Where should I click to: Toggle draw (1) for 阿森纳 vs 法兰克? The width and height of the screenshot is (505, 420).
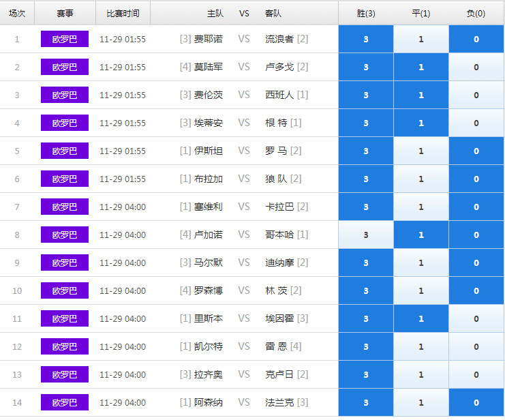[x=421, y=402]
